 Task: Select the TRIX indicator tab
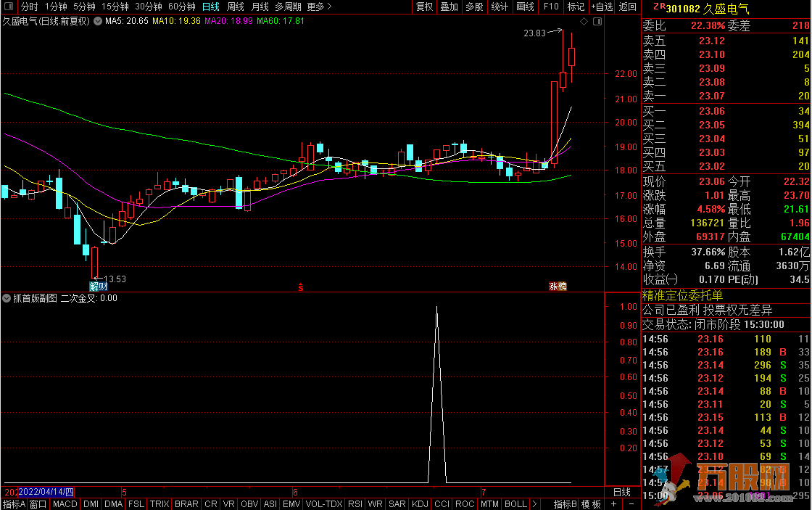pyautogui.click(x=159, y=504)
